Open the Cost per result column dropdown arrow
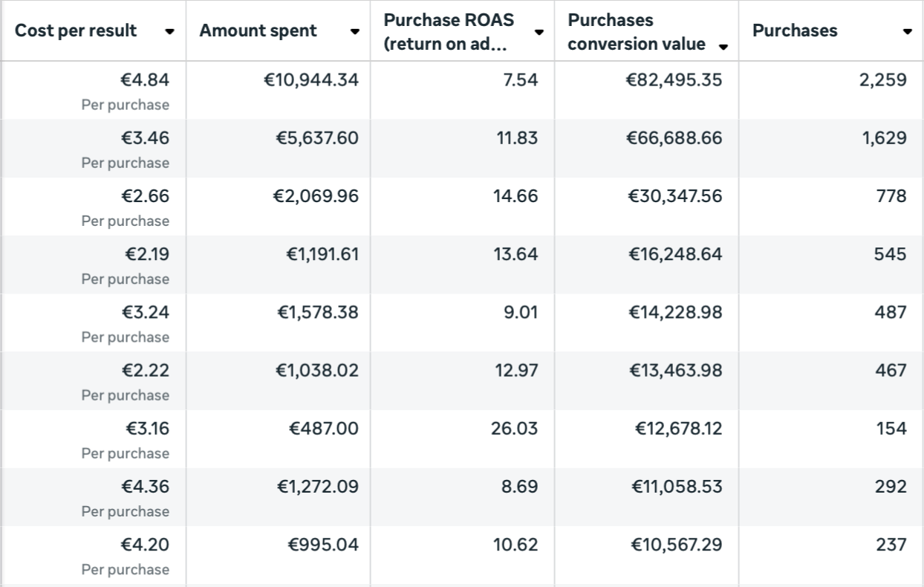This screenshot has width=924, height=587. [170, 32]
